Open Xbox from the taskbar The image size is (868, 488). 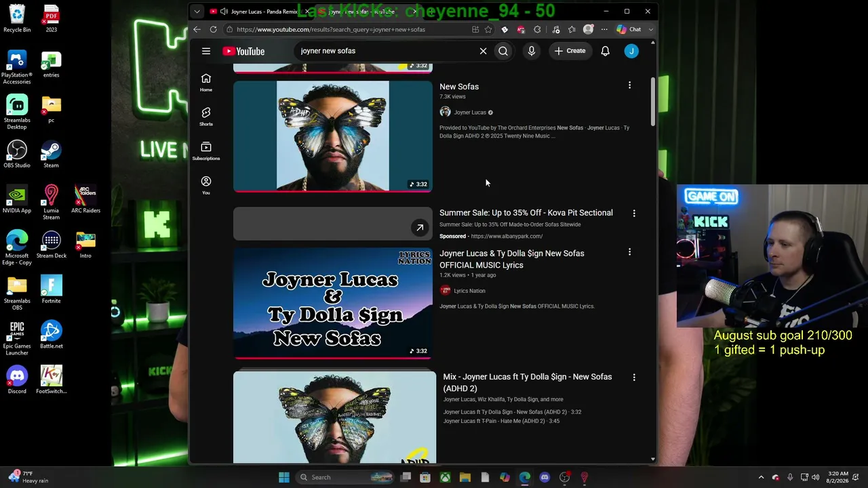pos(445,477)
